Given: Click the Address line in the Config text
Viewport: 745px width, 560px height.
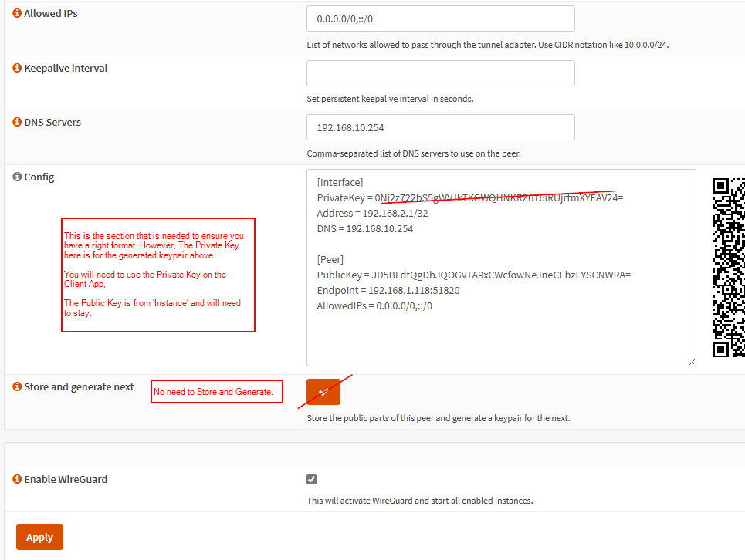Looking at the screenshot, I should pyautogui.click(x=372, y=214).
